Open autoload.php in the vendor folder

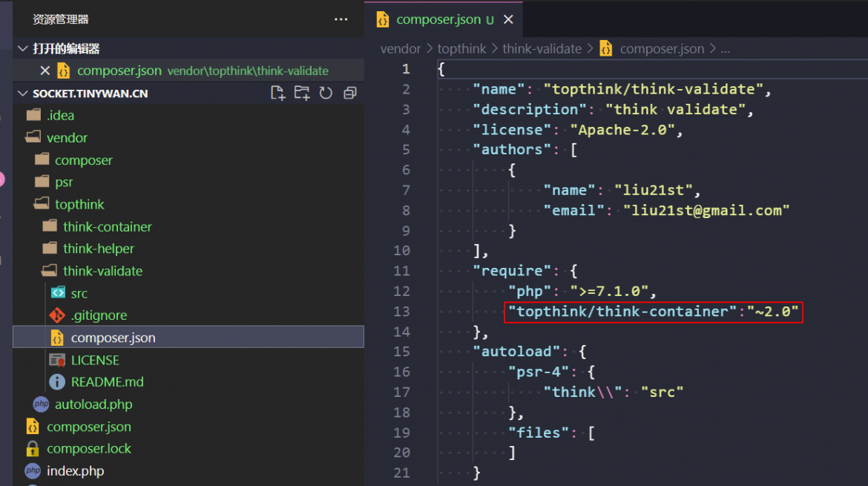(x=93, y=404)
